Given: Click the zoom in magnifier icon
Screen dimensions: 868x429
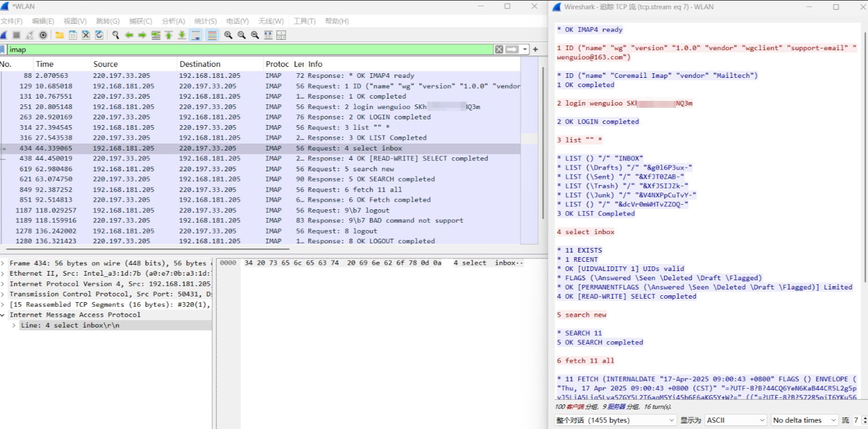Looking at the screenshot, I should [228, 35].
